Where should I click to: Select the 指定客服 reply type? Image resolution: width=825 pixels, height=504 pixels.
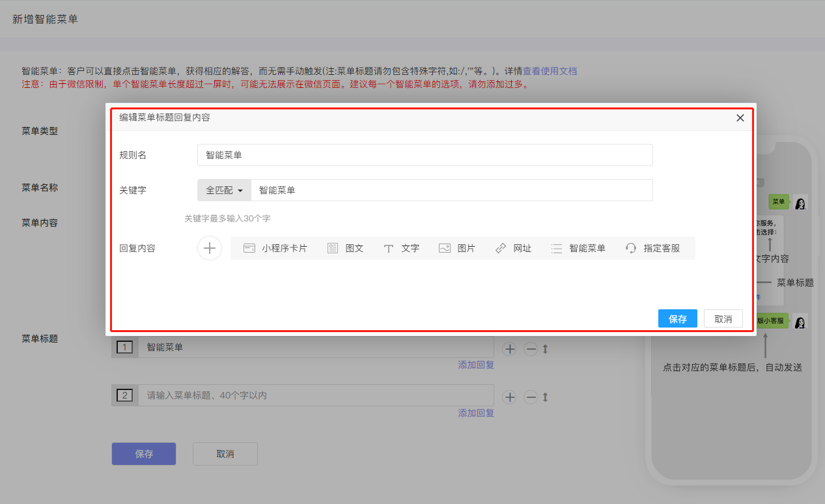tap(653, 248)
